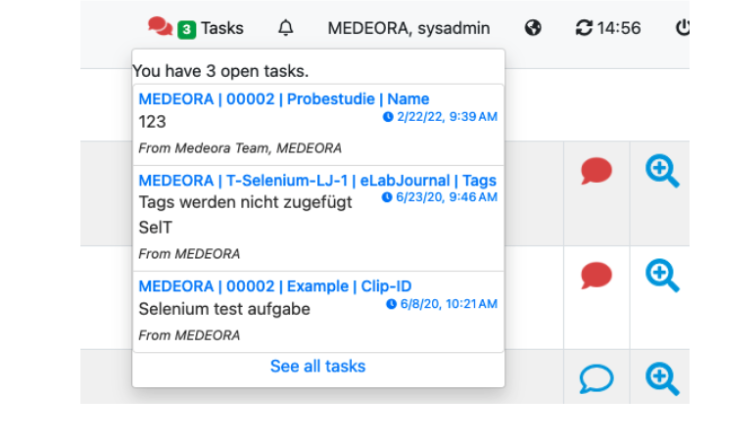Open notifications via the bell icon

[286, 28]
